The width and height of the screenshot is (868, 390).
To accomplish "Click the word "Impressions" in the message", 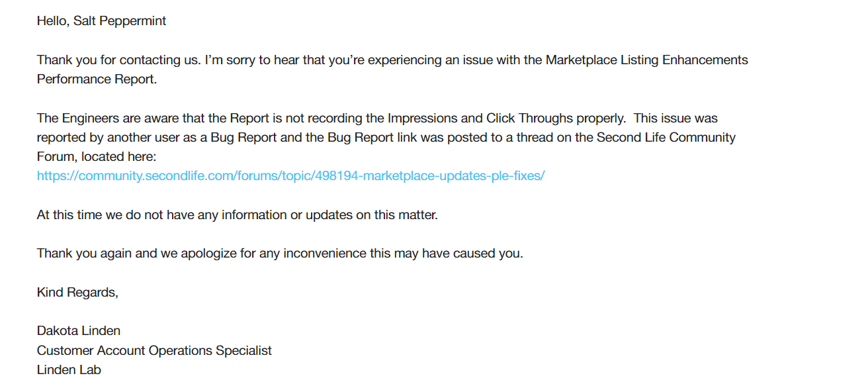I will [x=420, y=119].
